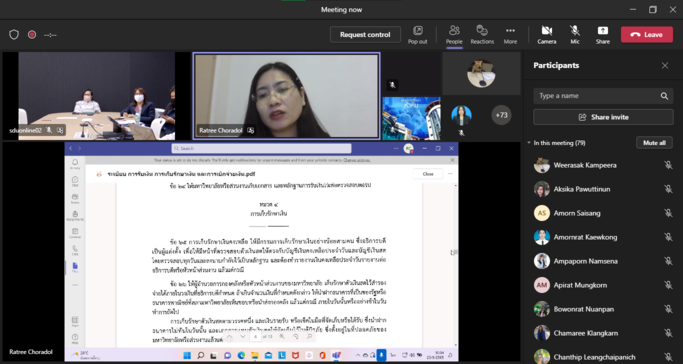Unmute the Mic in meeting toolbar

tap(575, 34)
